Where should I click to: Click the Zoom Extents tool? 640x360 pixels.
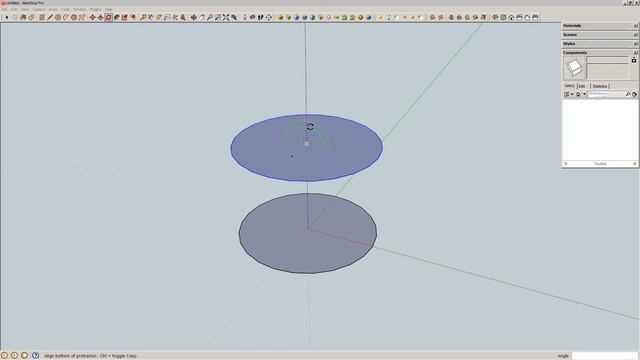[x=226, y=17]
